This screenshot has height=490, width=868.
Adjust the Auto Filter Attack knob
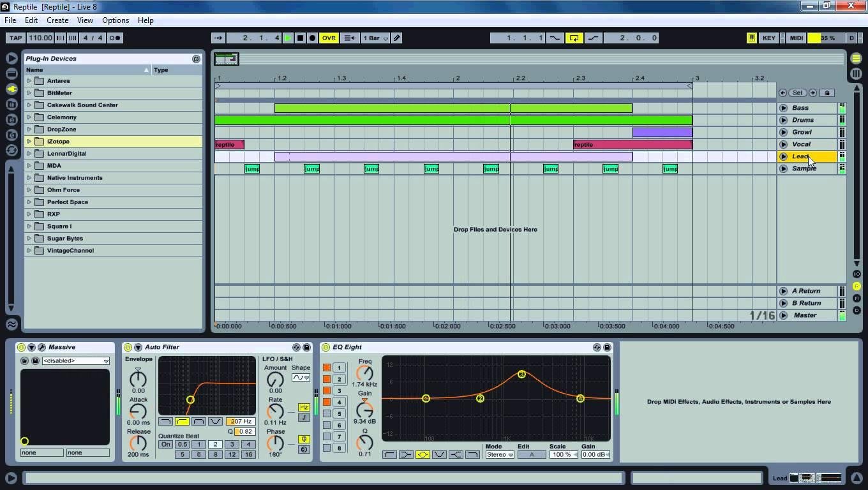pyautogui.click(x=138, y=411)
